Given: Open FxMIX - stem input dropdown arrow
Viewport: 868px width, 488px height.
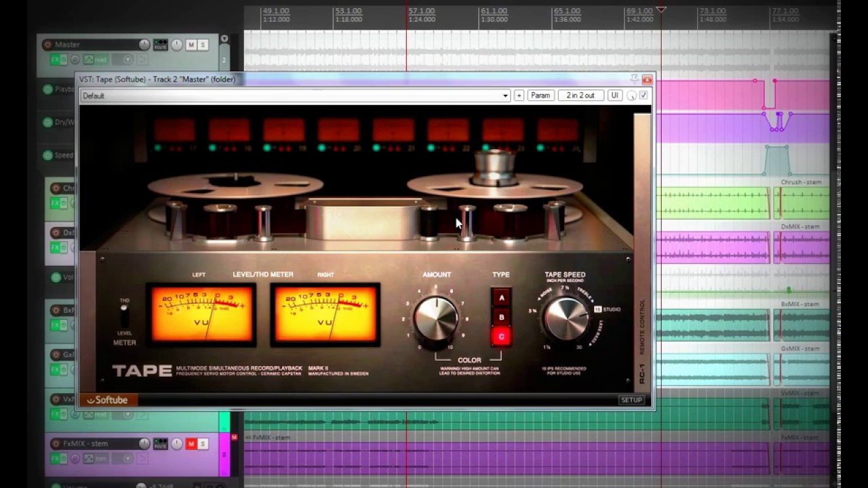Looking at the screenshot, I should (127, 459).
